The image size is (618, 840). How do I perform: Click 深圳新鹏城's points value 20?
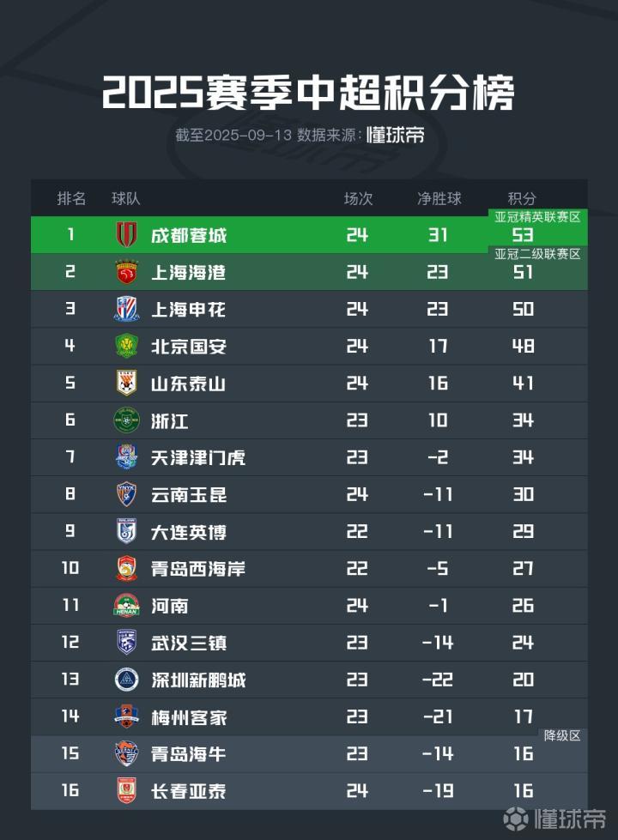pos(523,680)
